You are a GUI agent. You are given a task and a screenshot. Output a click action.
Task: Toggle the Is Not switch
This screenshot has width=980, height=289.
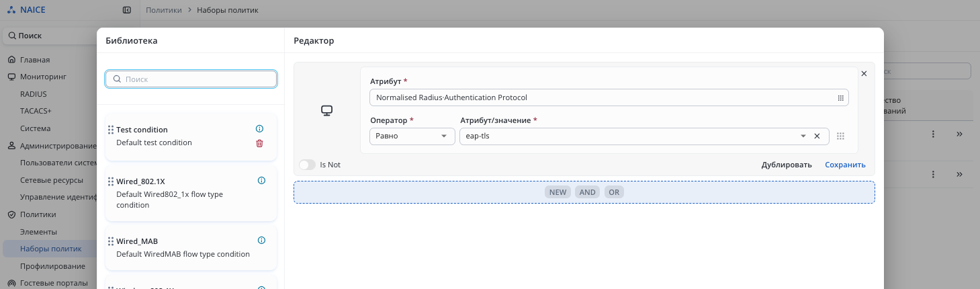coord(307,165)
